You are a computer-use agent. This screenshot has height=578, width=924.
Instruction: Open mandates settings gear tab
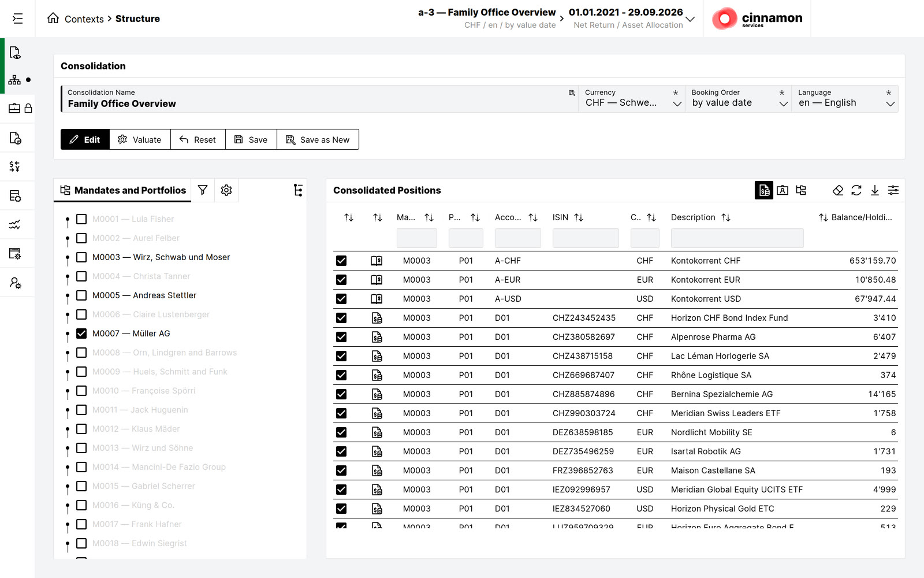226,190
